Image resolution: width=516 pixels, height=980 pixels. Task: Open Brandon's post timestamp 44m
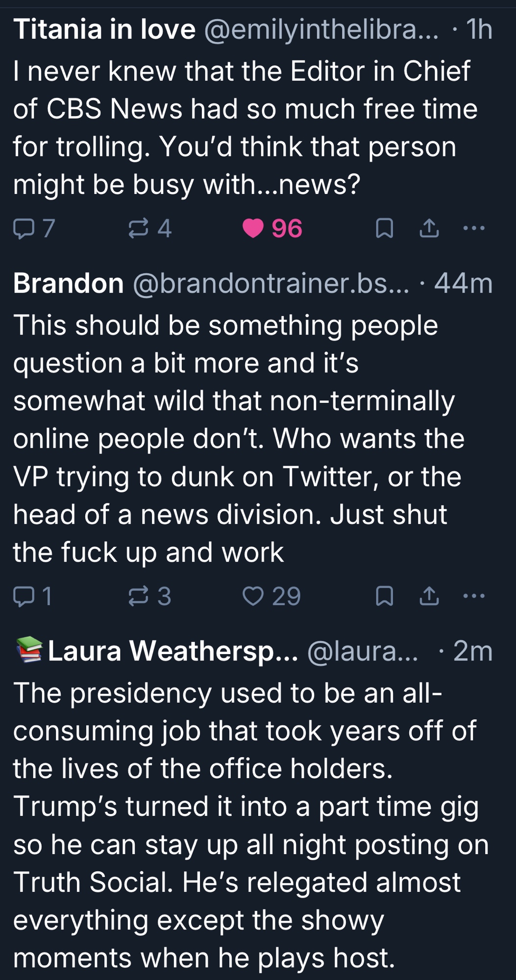(x=463, y=283)
